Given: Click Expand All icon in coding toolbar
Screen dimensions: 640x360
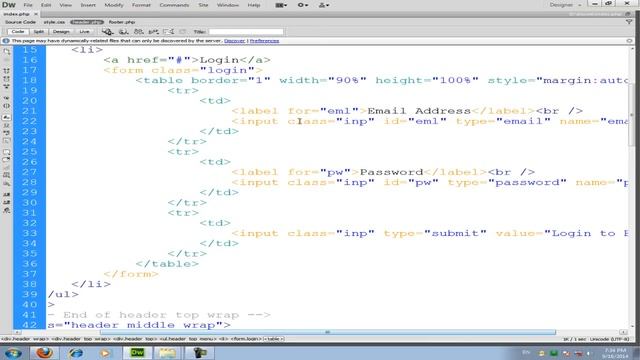Looking at the screenshot, I should 7,87.
